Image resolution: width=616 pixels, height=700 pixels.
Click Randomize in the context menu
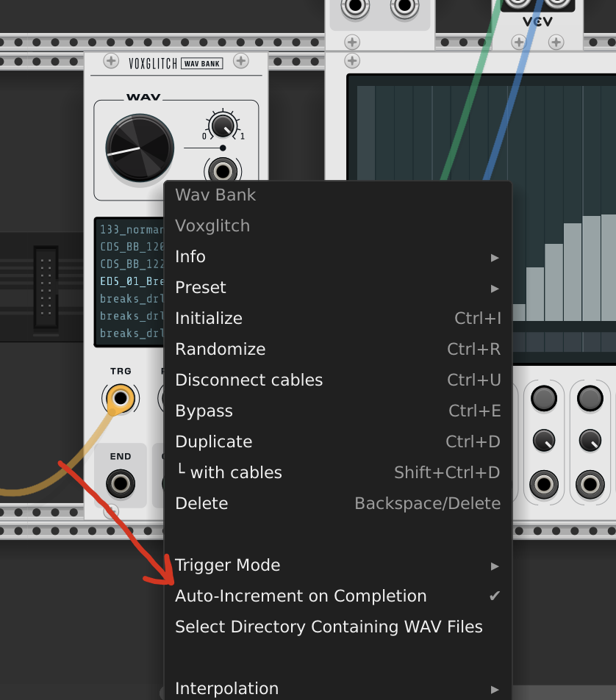pos(220,349)
